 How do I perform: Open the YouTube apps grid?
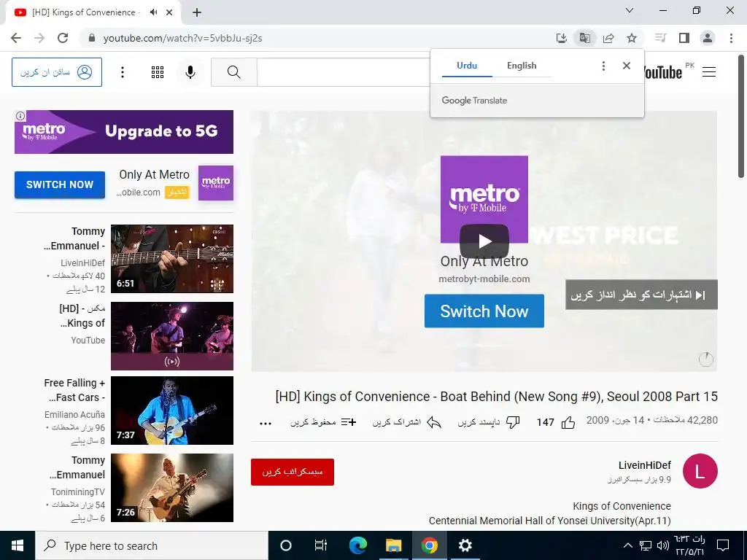coord(158,72)
